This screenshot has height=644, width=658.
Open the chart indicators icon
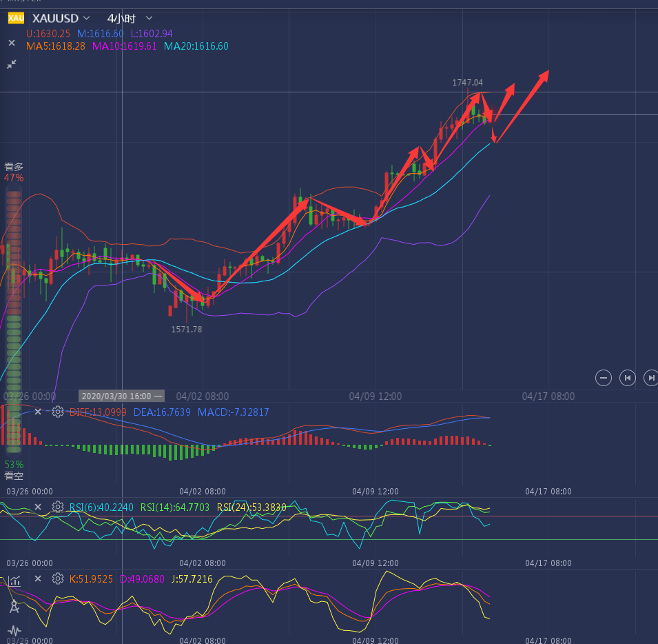pyautogui.click(x=14, y=581)
